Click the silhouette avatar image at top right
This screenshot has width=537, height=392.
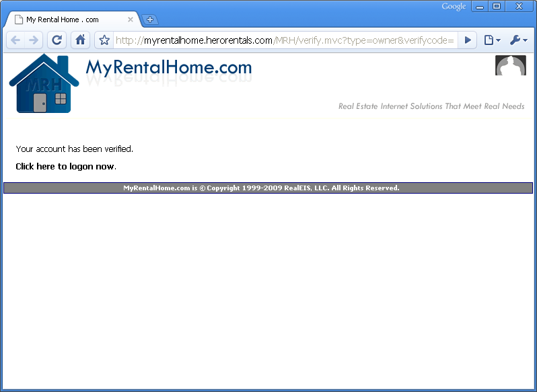point(511,65)
